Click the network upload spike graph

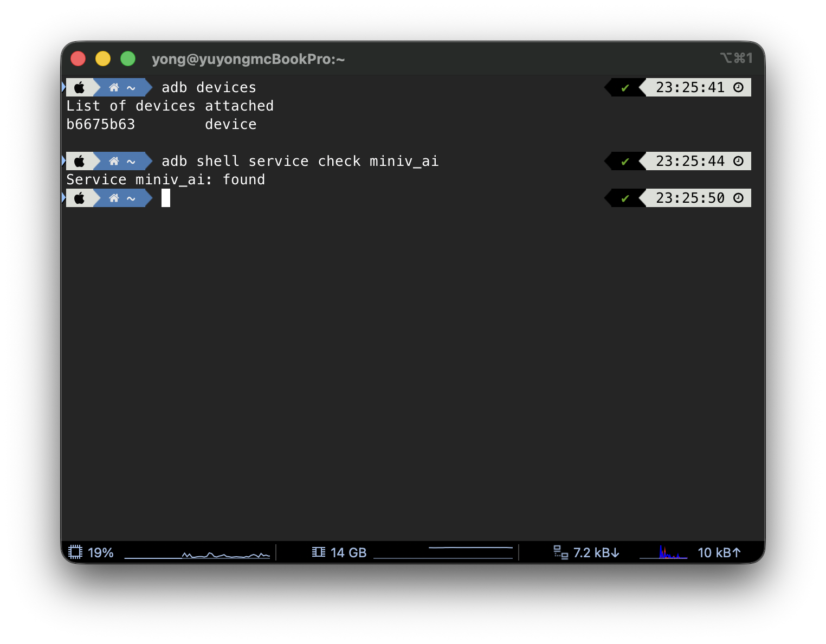663,552
